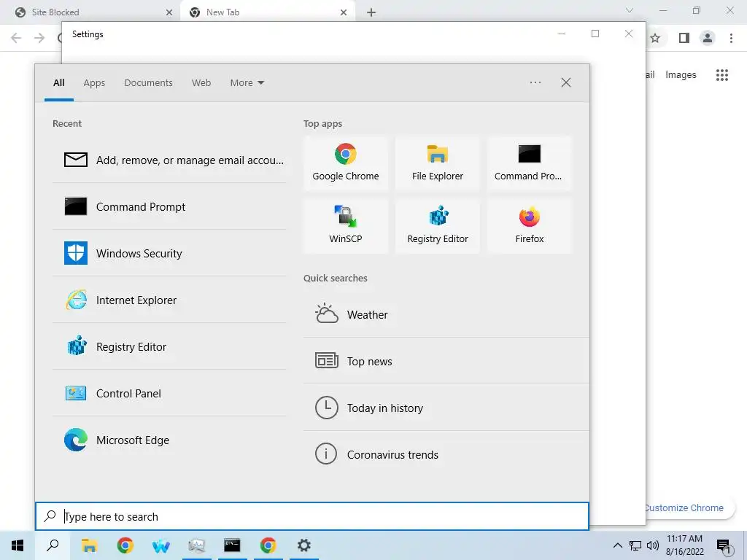Select Coronavirus trends quick search
This screenshot has height=560, width=747.
coord(446,455)
